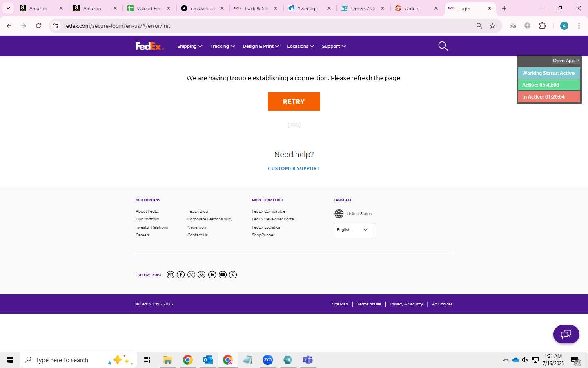
Task: Open FedEx Facebook social icon
Action: (181, 275)
